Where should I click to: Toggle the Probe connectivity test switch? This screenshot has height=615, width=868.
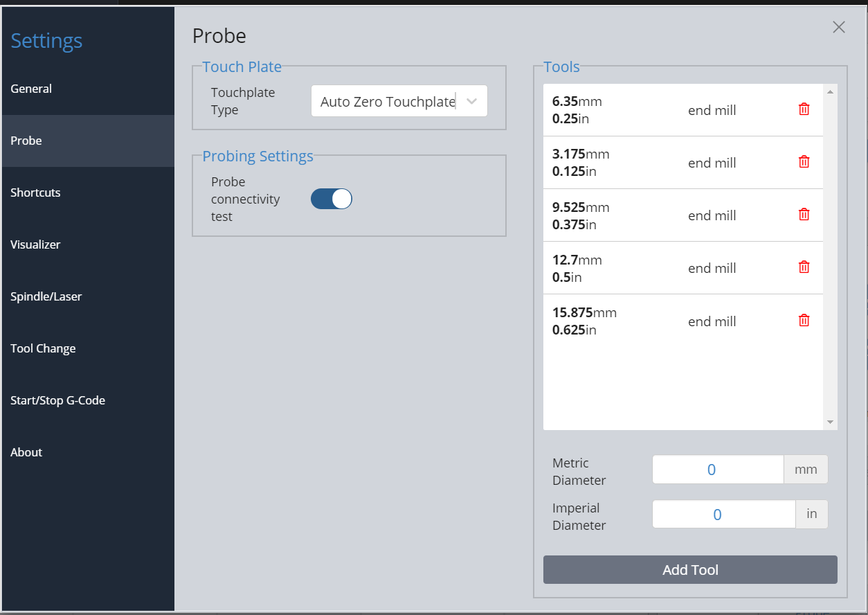(332, 199)
